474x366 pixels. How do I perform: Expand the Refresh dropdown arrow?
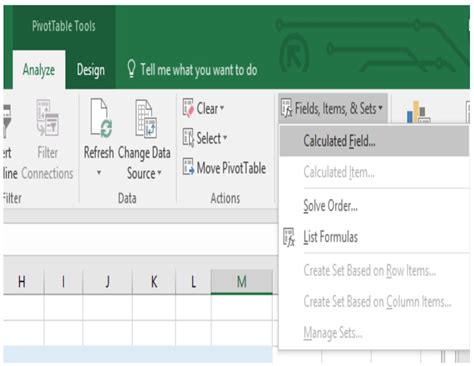[x=99, y=172]
